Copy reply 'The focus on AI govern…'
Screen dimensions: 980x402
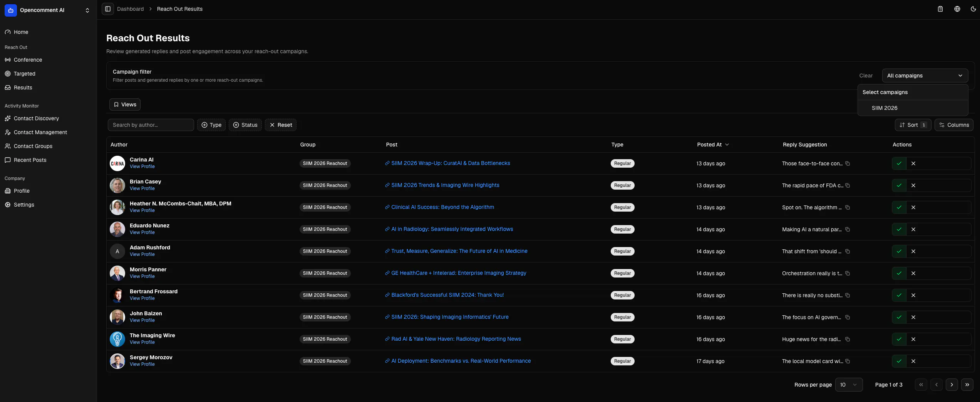point(848,317)
